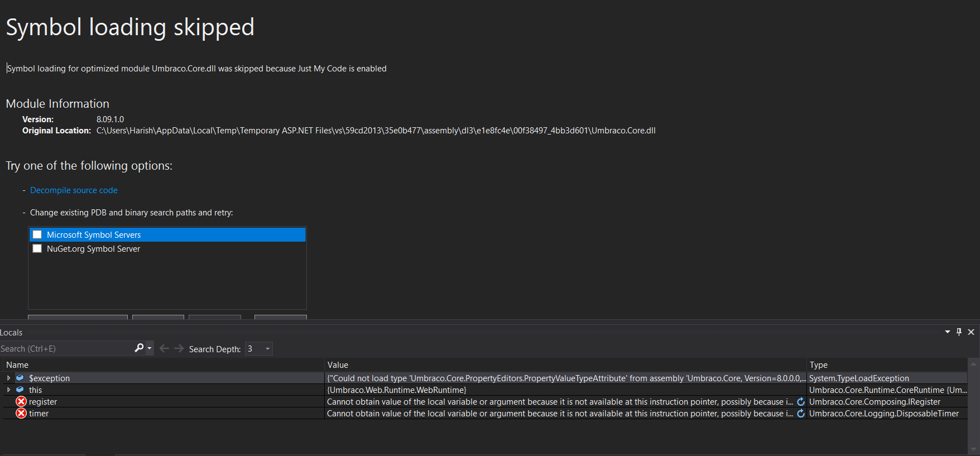Focus the Locals search field
Screen dimensions: 980x456
pyautogui.click(x=66, y=348)
